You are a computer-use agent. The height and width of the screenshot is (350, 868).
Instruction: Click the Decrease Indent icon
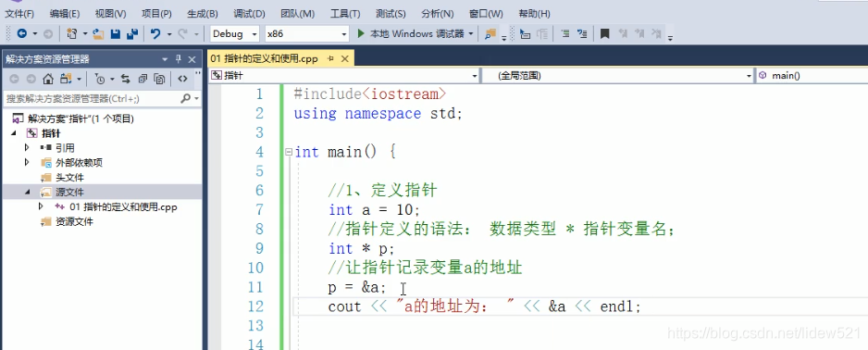tap(565, 33)
